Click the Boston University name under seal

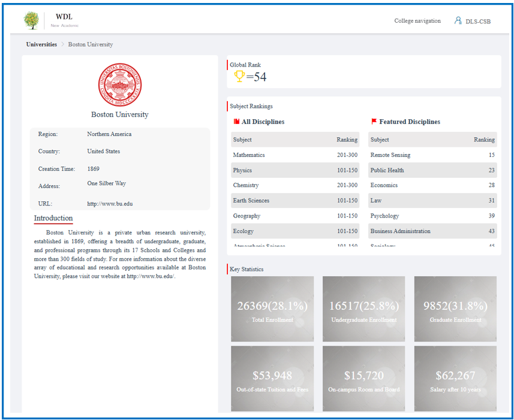point(119,114)
